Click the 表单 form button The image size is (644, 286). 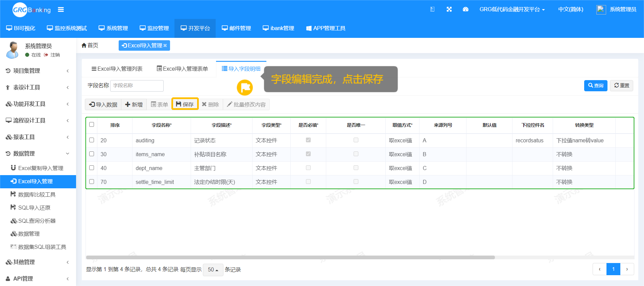[159, 104]
